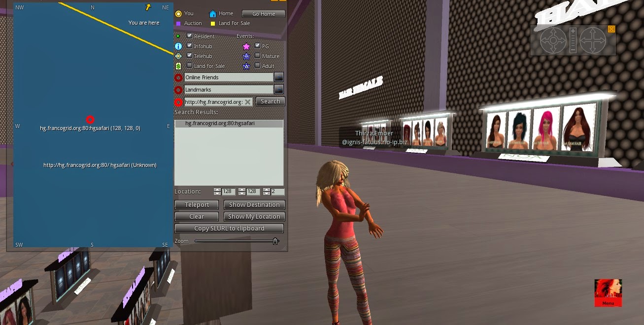Click the hgsafari (128, 128, 0) map label

(x=90, y=128)
